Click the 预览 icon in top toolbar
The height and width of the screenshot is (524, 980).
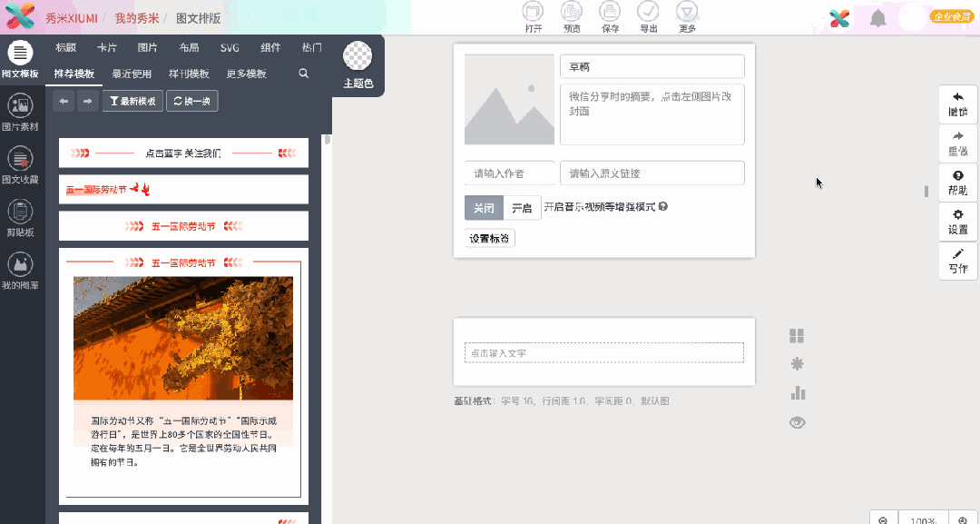pyautogui.click(x=571, y=16)
